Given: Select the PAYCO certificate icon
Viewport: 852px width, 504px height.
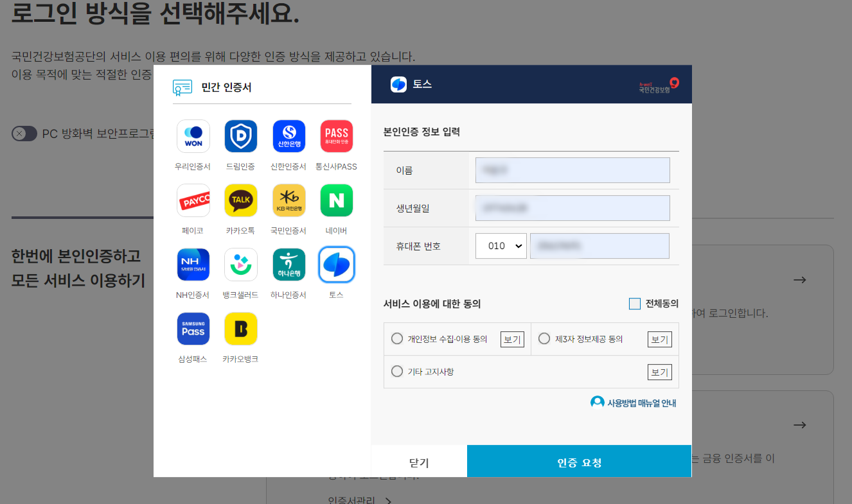Looking at the screenshot, I should click(x=193, y=200).
